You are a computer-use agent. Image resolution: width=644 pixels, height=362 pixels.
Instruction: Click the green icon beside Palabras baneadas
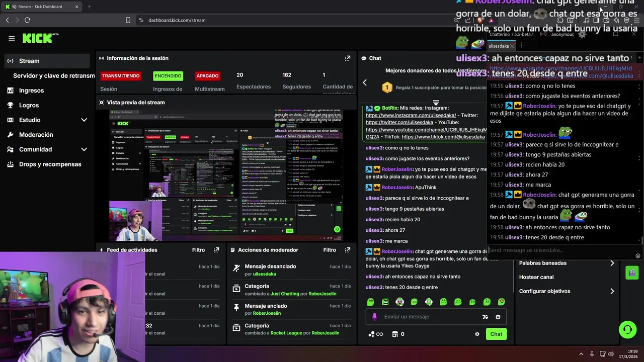tap(632, 273)
